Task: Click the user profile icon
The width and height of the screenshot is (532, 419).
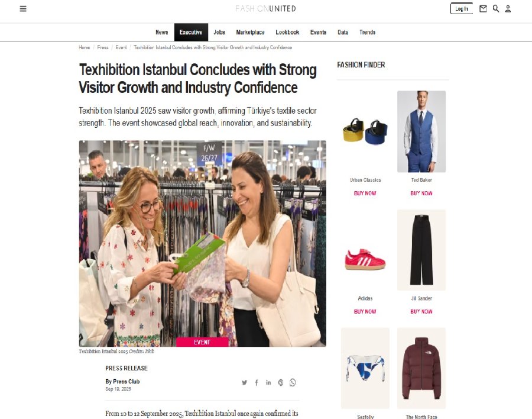Action: coord(508,8)
